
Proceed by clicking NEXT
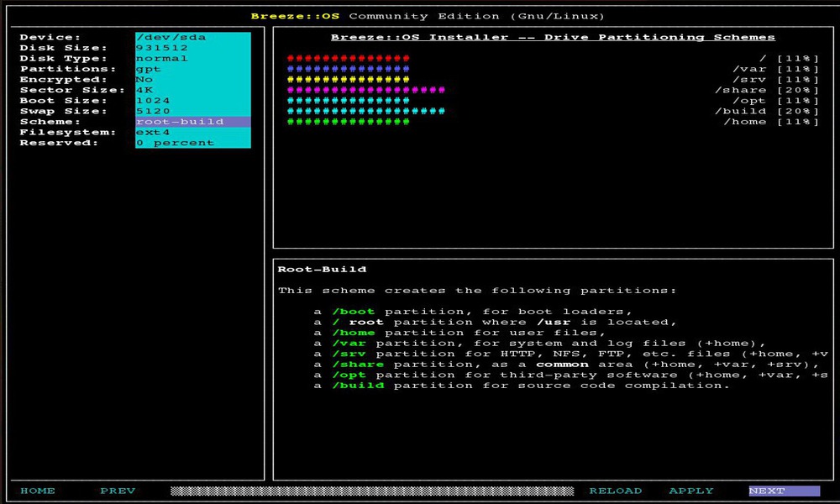[784, 491]
